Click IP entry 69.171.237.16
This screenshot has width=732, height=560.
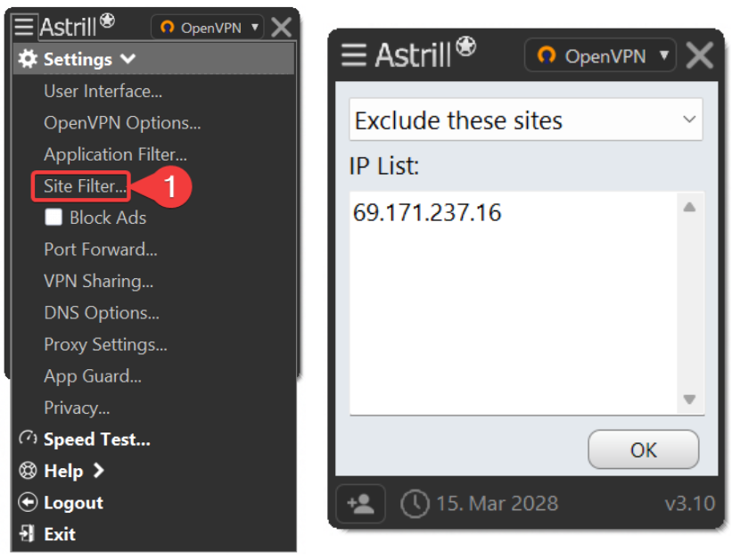tap(427, 212)
